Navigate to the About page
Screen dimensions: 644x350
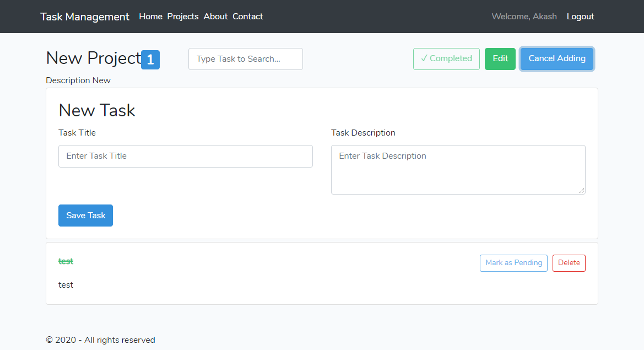[x=215, y=17]
